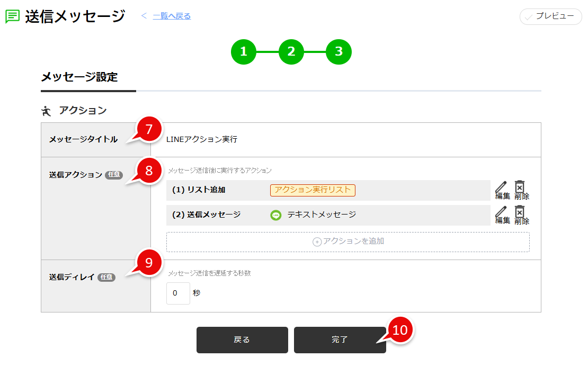
Task: Click the 完了 button to finish
Action: (340, 340)
